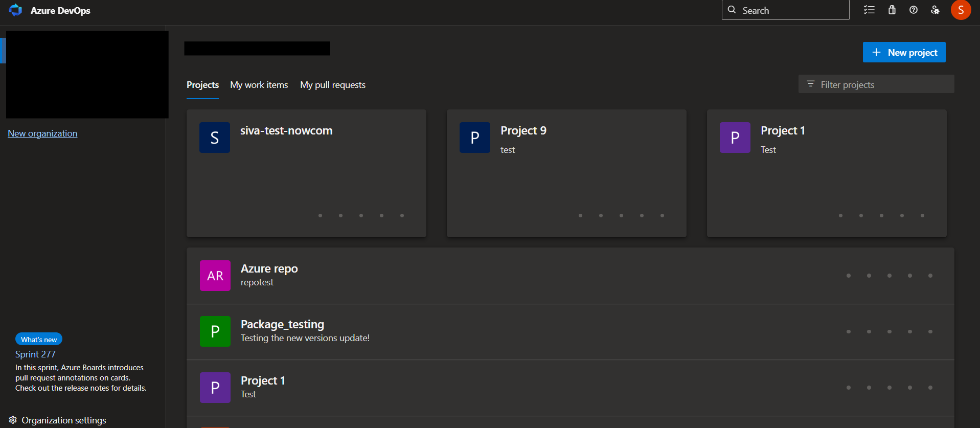Switch to the My pull requests tab
Image resolution: width=980 pixels, height=428 pixels.
coord(333,85)
